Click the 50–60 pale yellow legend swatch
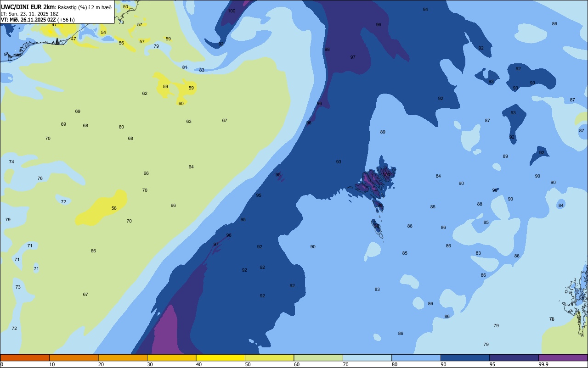 click(269, 357)
